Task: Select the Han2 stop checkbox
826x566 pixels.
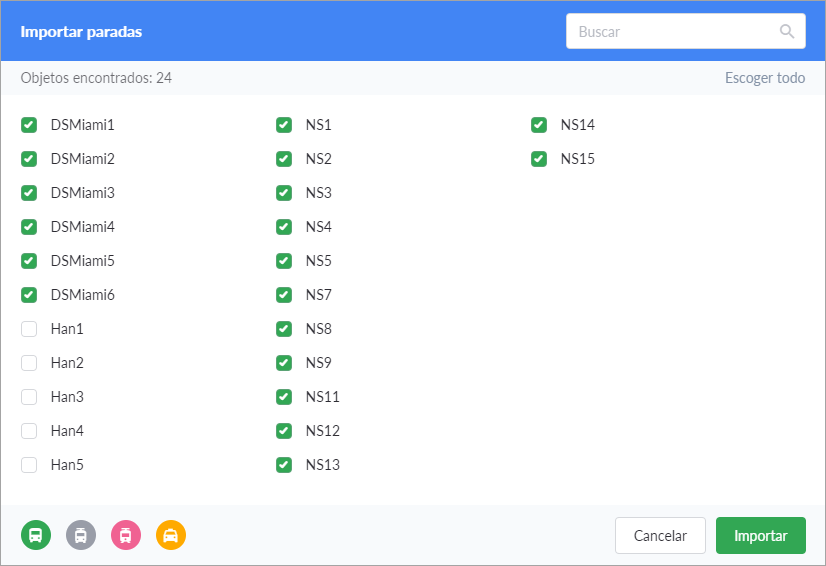Action: tap(29, 363)
